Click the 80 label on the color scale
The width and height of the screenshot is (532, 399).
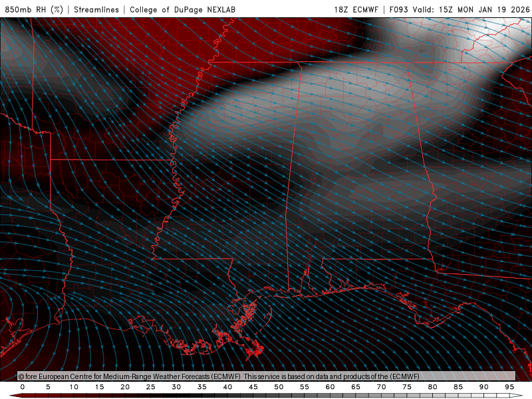(433, 387)
